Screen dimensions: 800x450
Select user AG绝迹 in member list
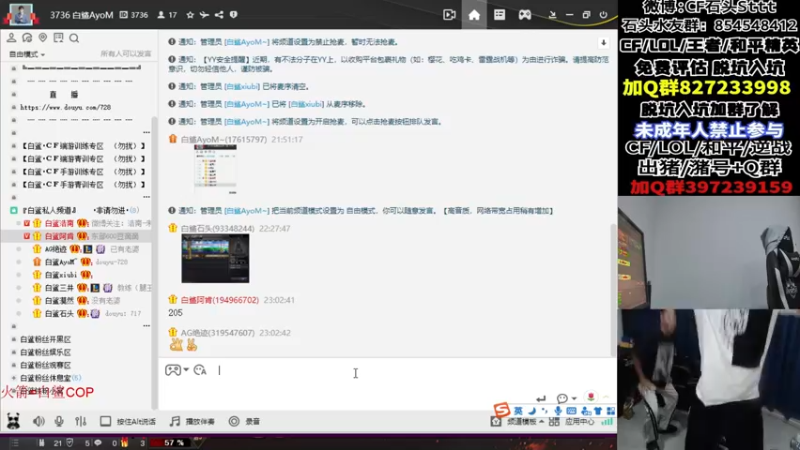click(x=55, y=249)
